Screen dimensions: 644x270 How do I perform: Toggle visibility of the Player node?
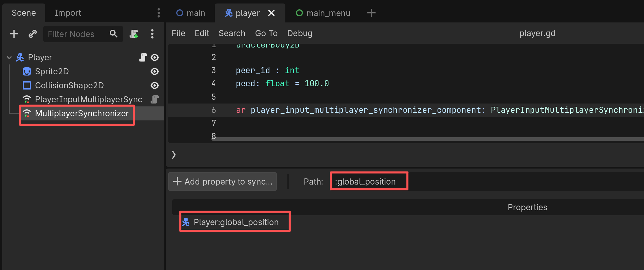coord(155,57)
